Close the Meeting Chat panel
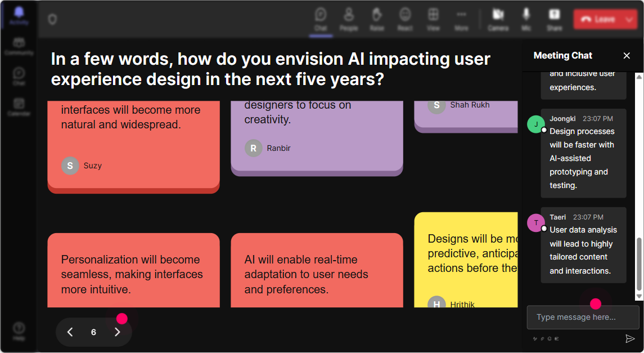 pyautogui.click(x=627, y=56)
